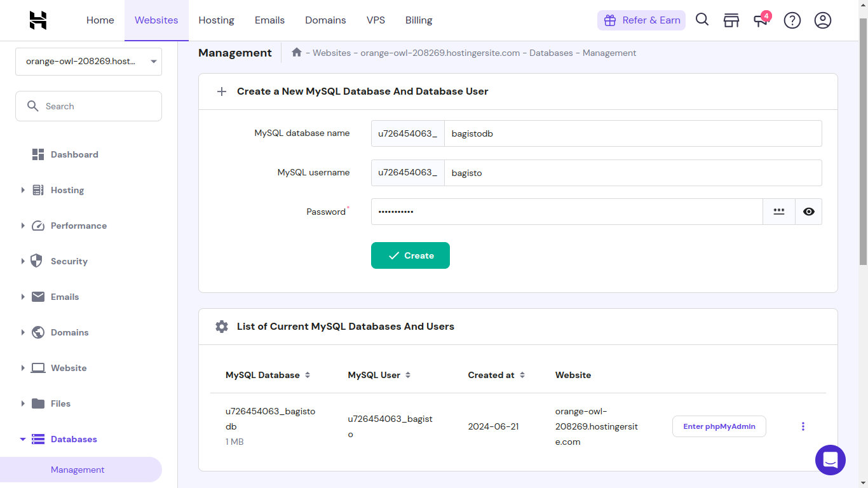This screenshot has width=868, height=488.
Task: Click the breadcrumb home icon
Action: 297,53
